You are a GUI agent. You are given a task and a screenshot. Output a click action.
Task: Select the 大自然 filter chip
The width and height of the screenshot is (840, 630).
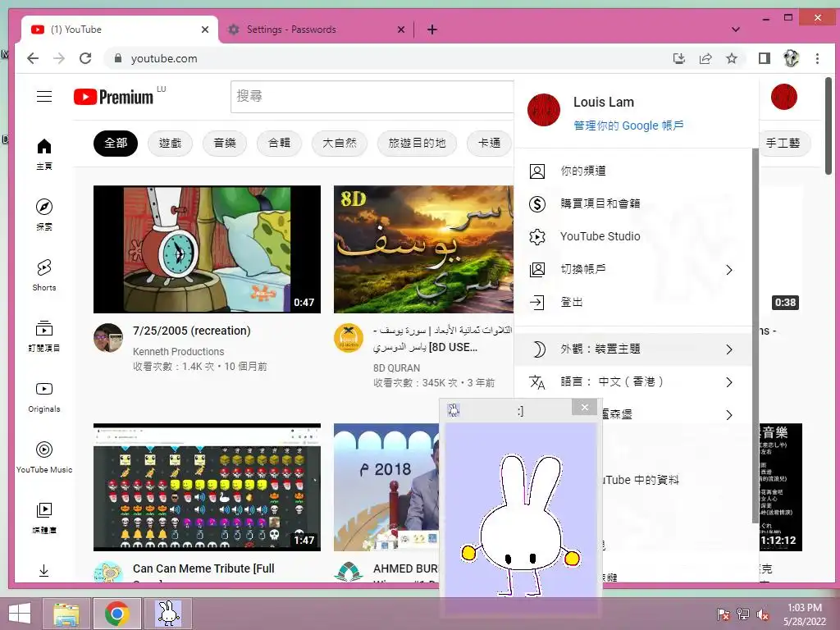pos(339,143)
